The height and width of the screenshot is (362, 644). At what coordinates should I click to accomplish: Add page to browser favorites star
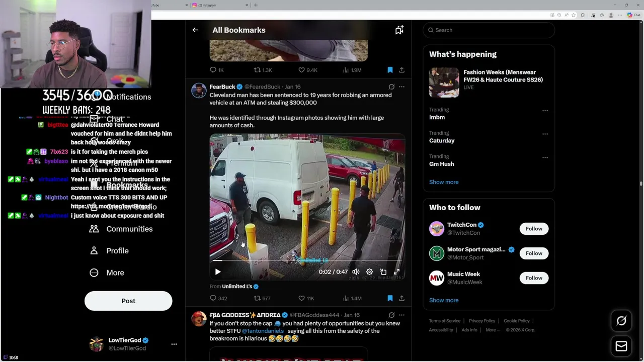(x=573, y=15)
